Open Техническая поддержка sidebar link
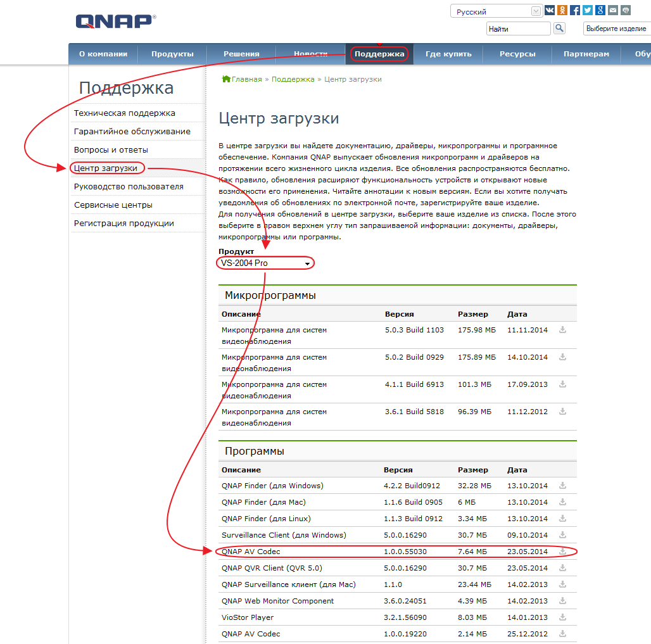651x644 pixels. 125,113
